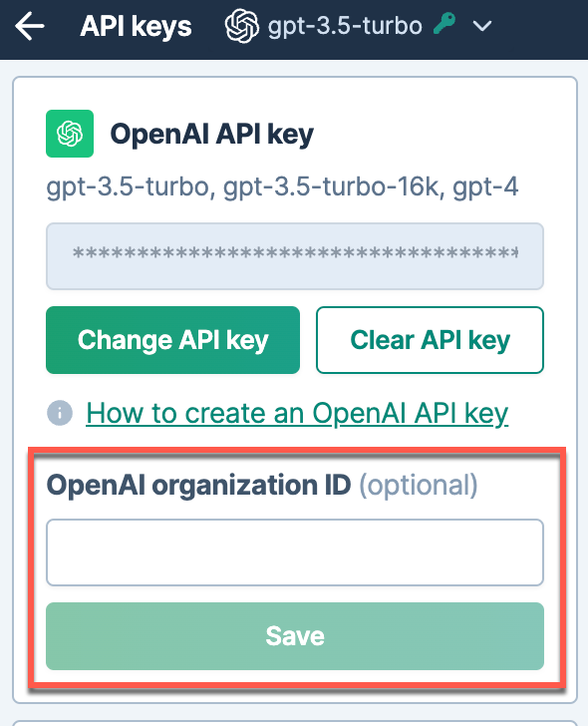The height and width of the screenshot is (726, 588).
Task: Select the asterisks in the key field
Action: click(x=295, y=253)
